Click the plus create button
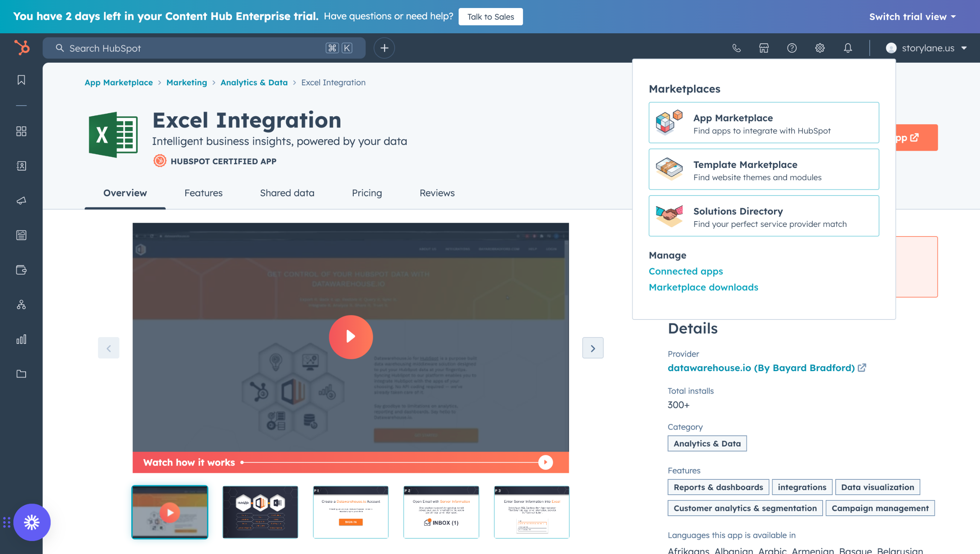The height and width of the screenshot is (554, 980). coord(384,48)
